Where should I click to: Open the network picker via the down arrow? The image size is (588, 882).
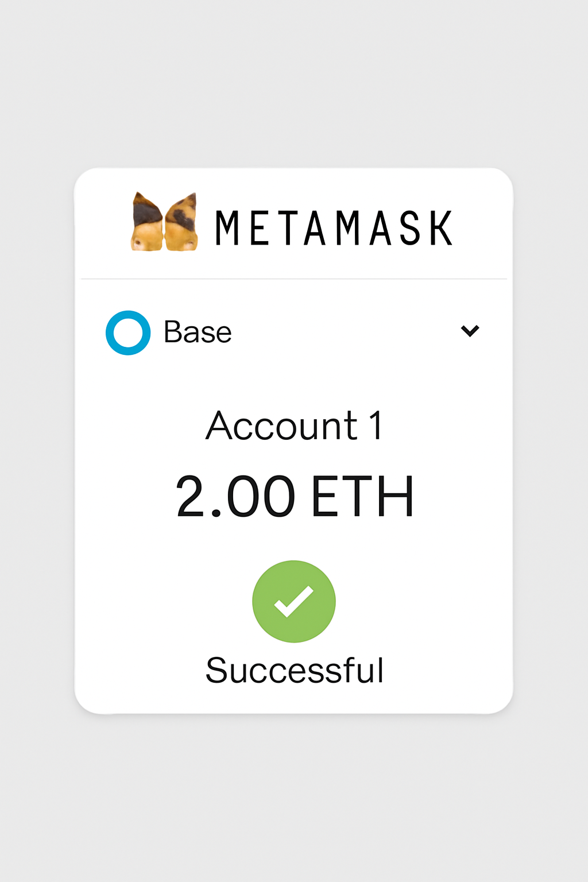[471, 331]
